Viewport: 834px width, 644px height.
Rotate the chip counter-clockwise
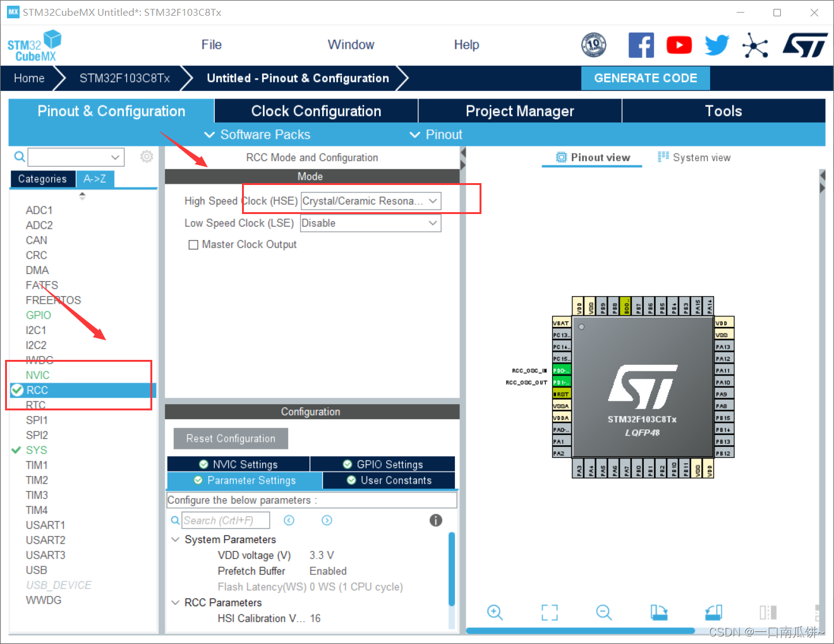pos(714,612)
